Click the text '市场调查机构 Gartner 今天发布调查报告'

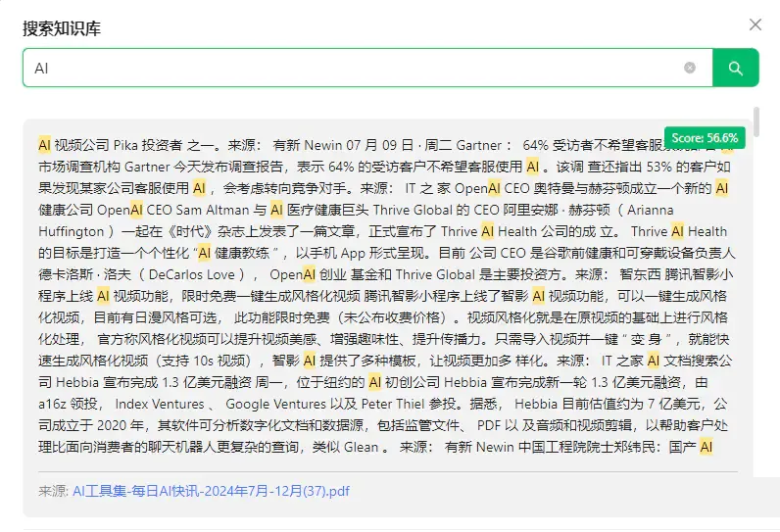pyautogui.click(x=161, y=167)
